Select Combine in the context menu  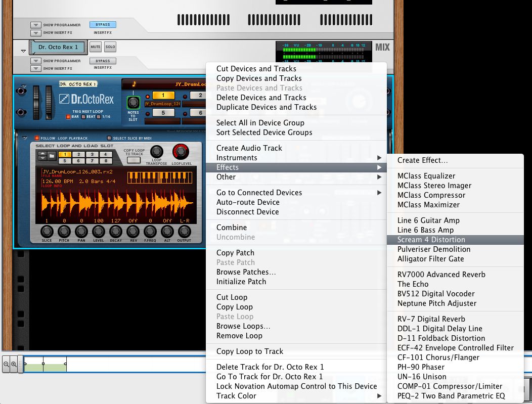pyautogui.click(x=296, y=228)
